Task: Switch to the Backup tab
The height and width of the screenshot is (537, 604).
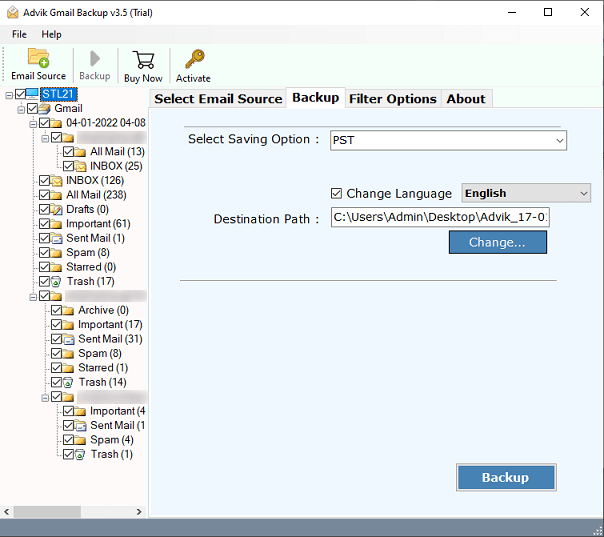Action: 315,97
